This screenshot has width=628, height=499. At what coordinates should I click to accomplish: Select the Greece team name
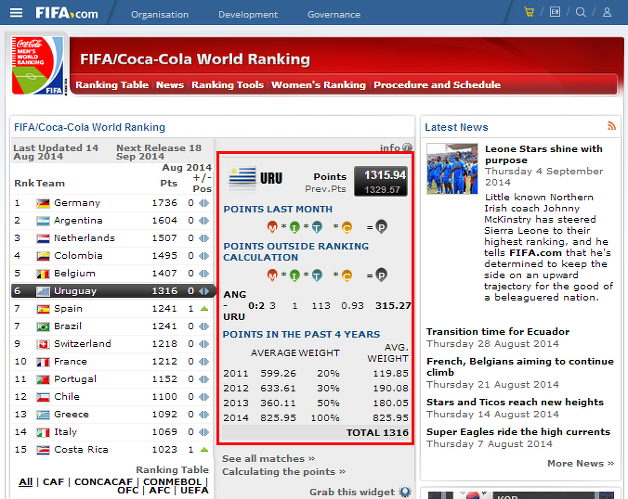tap(71, 414)
